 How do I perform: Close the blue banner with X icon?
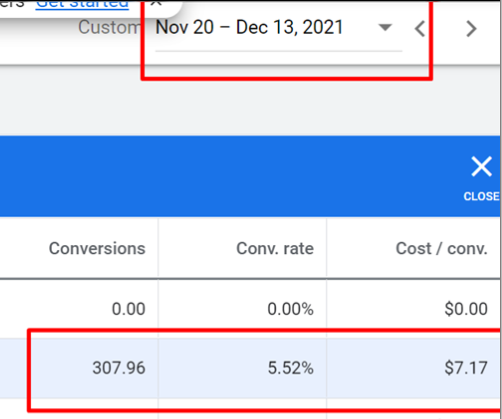coord(481,166)
